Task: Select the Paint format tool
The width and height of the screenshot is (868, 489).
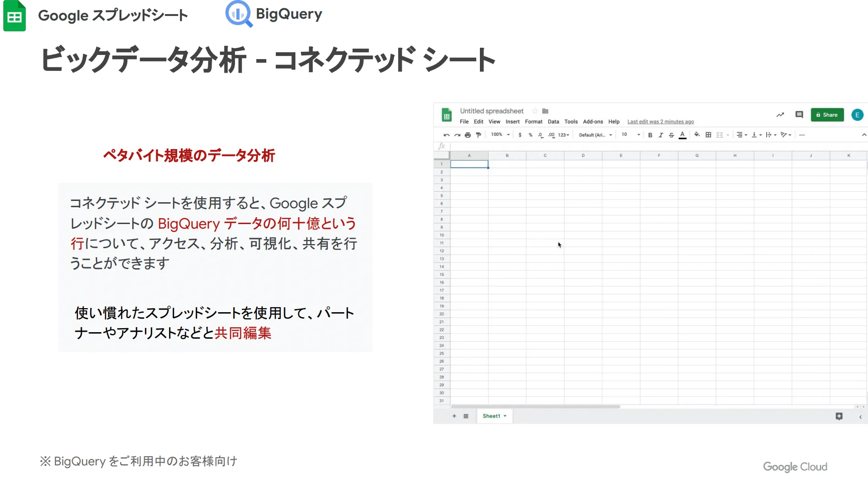Action: (x=479, y=135)
